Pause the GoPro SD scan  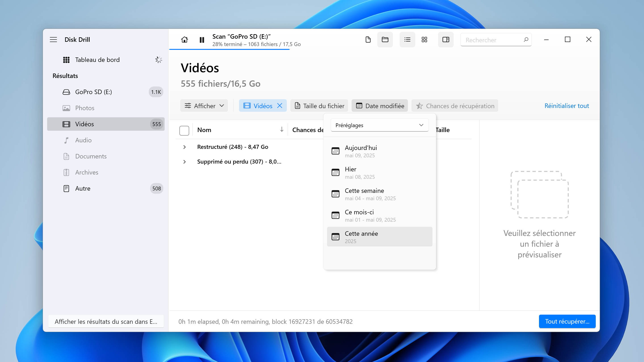coord(202,40)
